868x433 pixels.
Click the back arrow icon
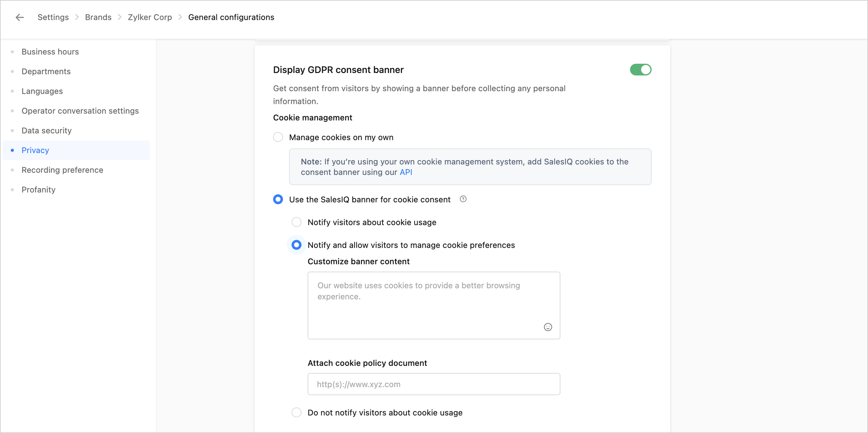coord(20,17)
